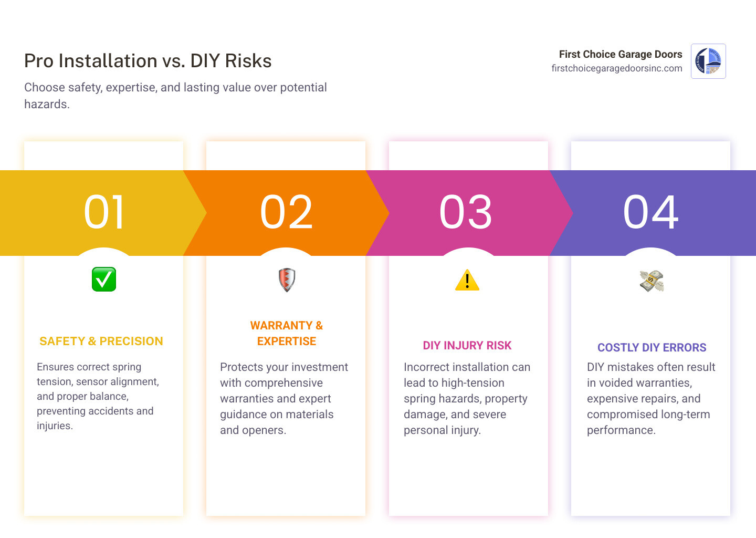Select the purple 04 step arrow
756x538 pixels.
pos(651,213)
